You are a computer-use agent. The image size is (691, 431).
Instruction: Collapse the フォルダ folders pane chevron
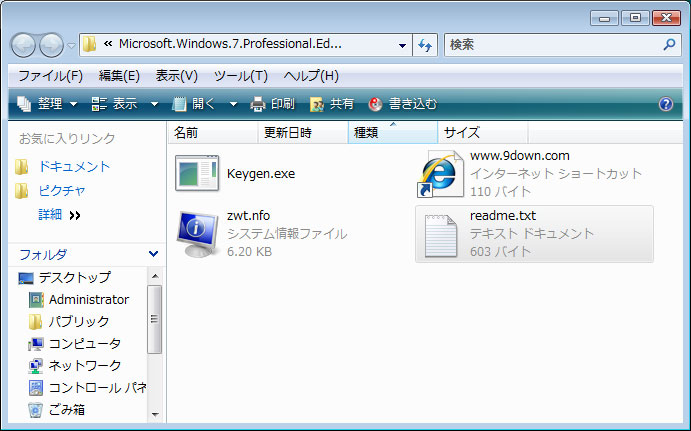tap(153, 254)
